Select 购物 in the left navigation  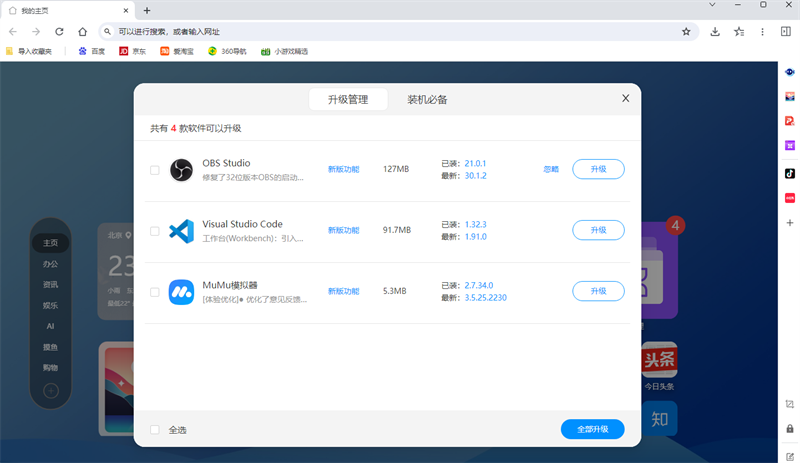[x=51, y=368]
